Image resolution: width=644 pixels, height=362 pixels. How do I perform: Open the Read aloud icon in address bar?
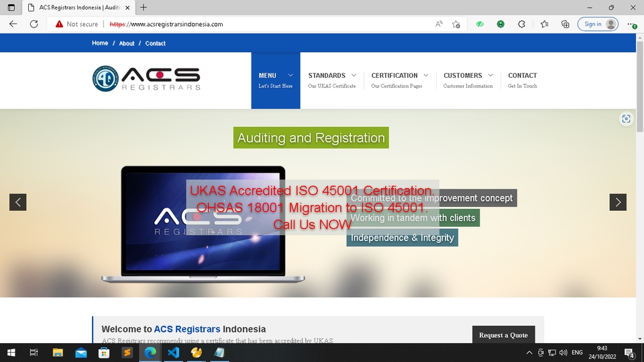click(x=439, y=24)
